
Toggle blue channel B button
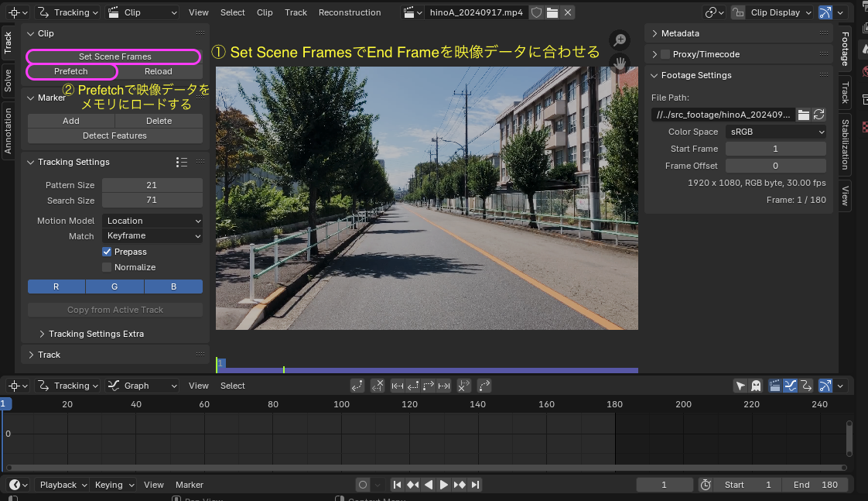pos(173,287)
